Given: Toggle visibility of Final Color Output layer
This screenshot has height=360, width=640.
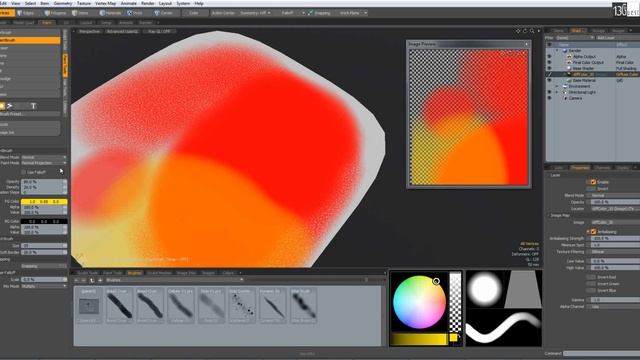Looking at the screenshot, I should 549,62.
